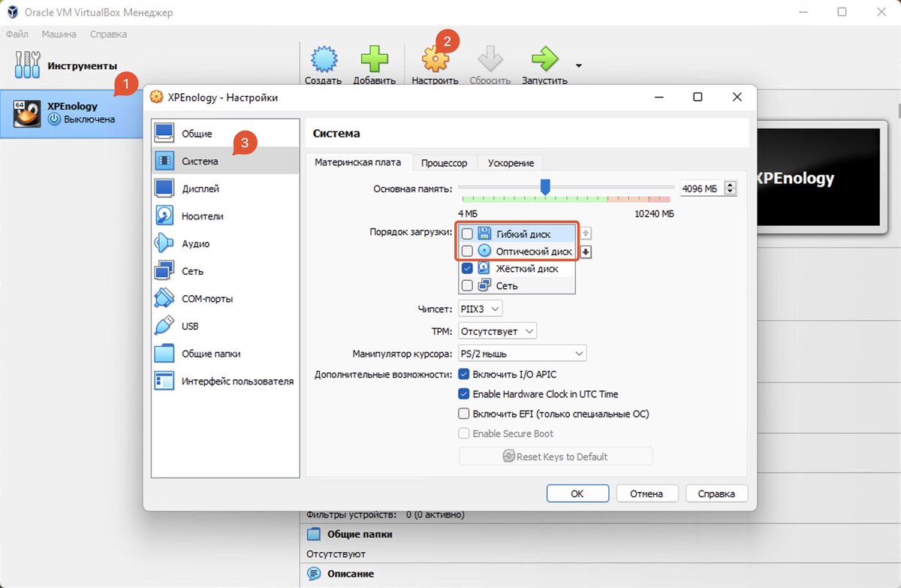
Task: Toggle the Сеть boot order checkbox
Action: coord(467,285)
